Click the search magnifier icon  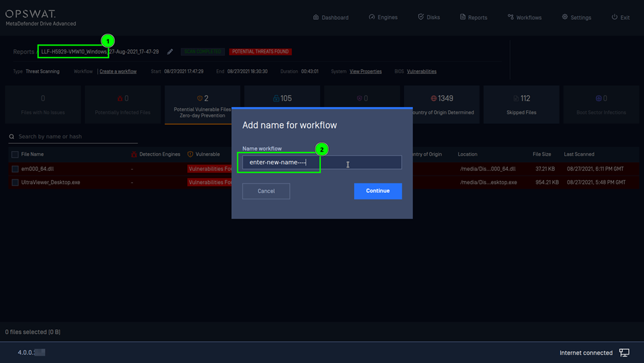[11, 137]
